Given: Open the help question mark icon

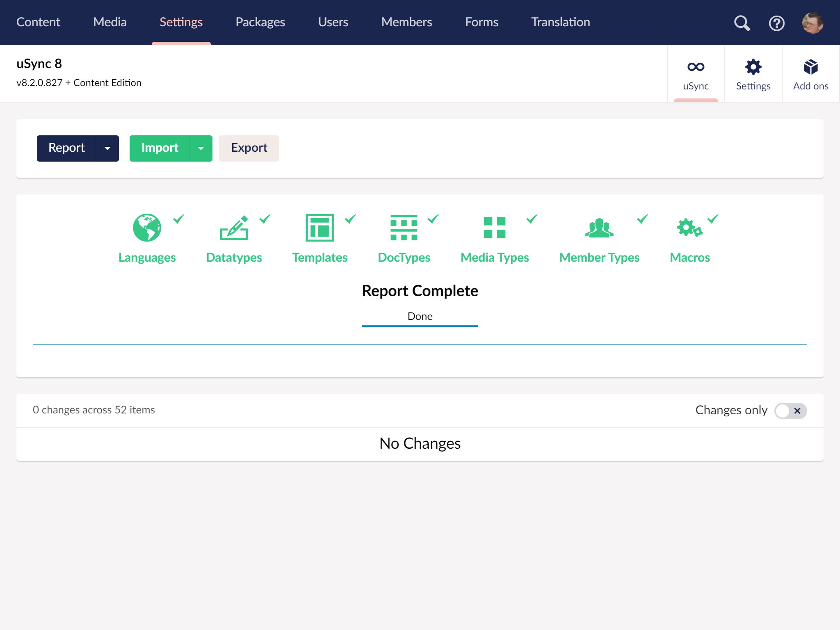Looking at the screenshot, I should 776,23.
